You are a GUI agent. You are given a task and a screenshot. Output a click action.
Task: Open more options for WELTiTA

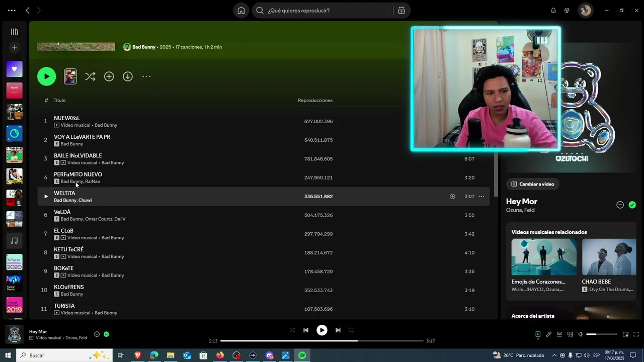(x=481, y=197)
